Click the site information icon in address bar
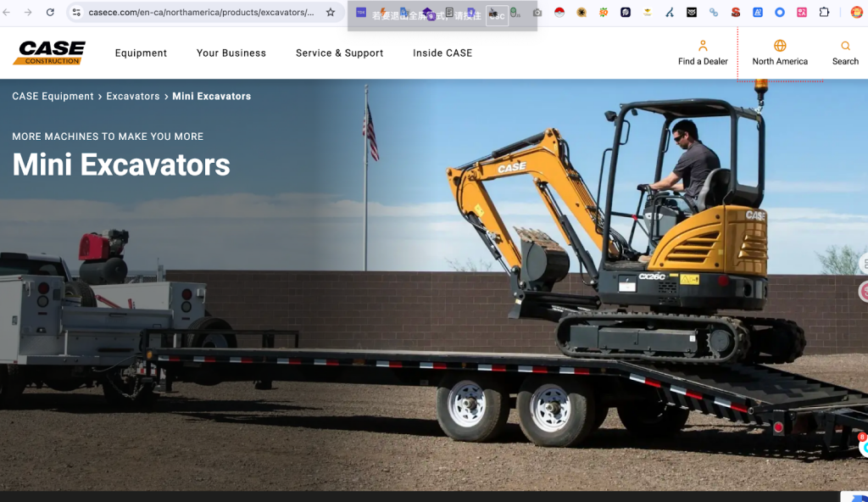The height and width of the screenshot is (502, 868). pos(76,13)
